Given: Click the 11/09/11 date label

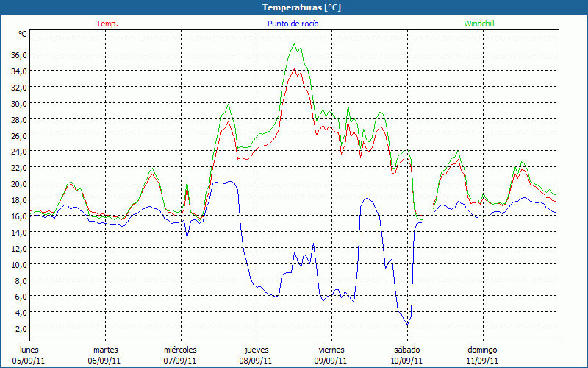Looking at the screenshot, I should coord(482,361).
